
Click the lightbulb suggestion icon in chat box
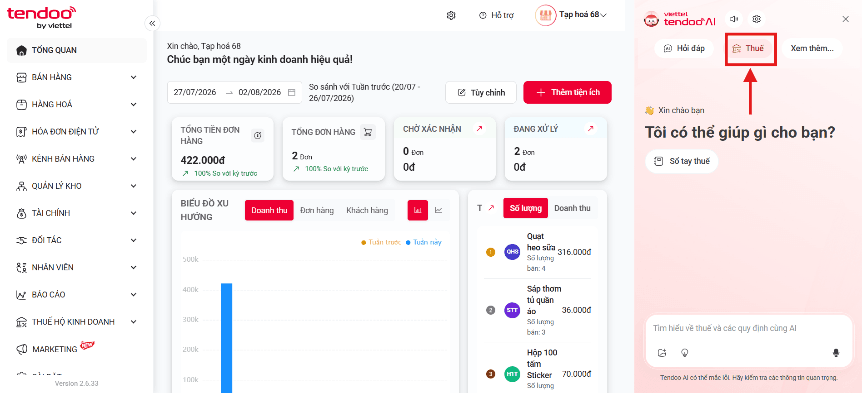coord(684,353)
